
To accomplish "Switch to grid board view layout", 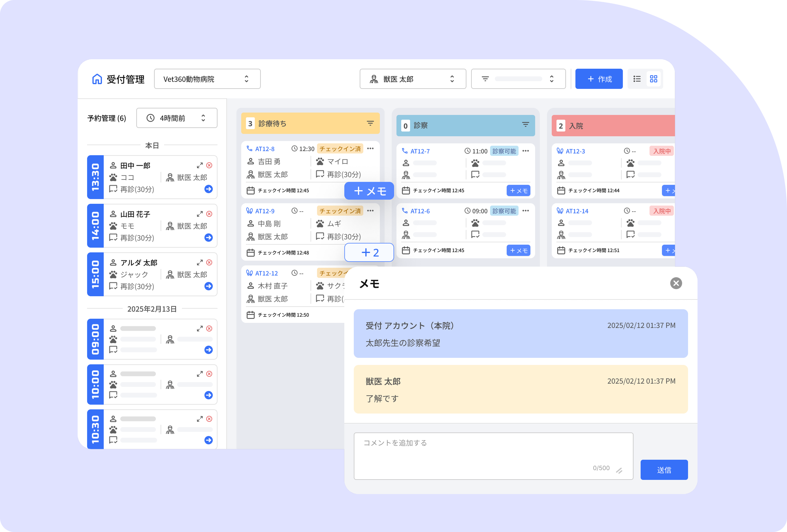I will point(654,79).
